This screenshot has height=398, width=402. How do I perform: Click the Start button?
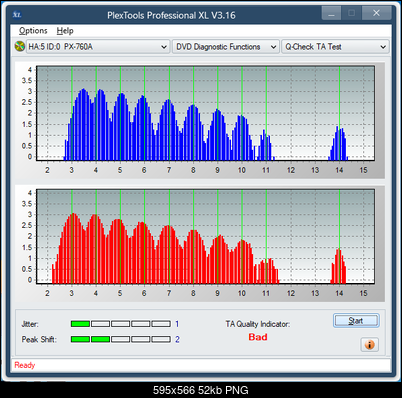(356, 321)
